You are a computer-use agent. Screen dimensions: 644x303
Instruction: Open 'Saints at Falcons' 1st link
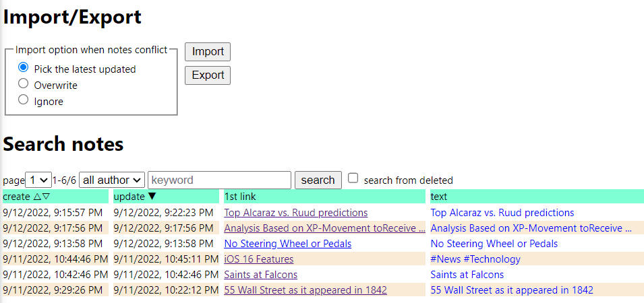coord(260,275)
